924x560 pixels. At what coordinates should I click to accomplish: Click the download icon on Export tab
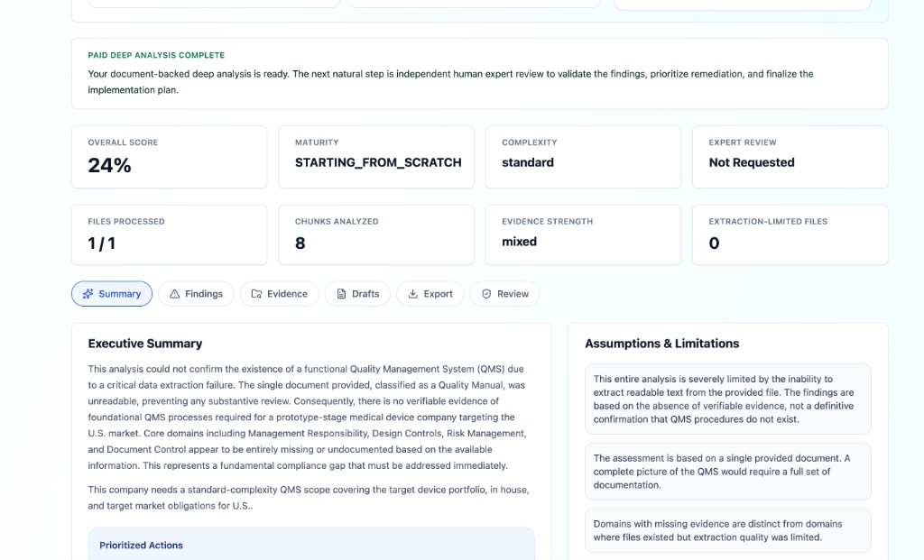tap(413, 294)
